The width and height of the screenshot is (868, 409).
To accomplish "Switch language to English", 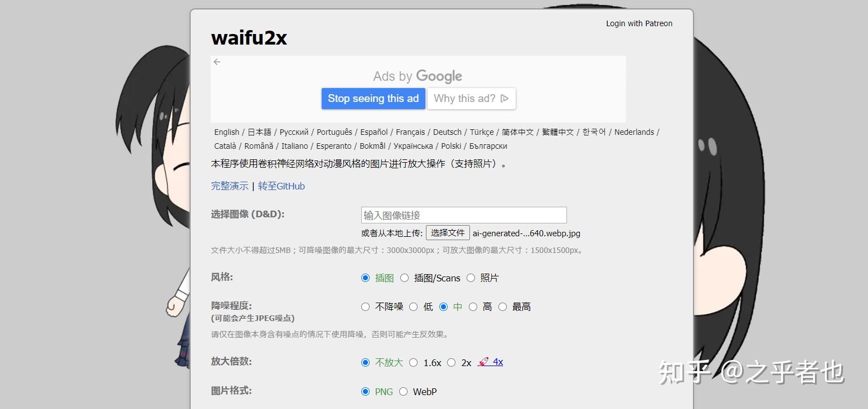I will click(226, 132).
